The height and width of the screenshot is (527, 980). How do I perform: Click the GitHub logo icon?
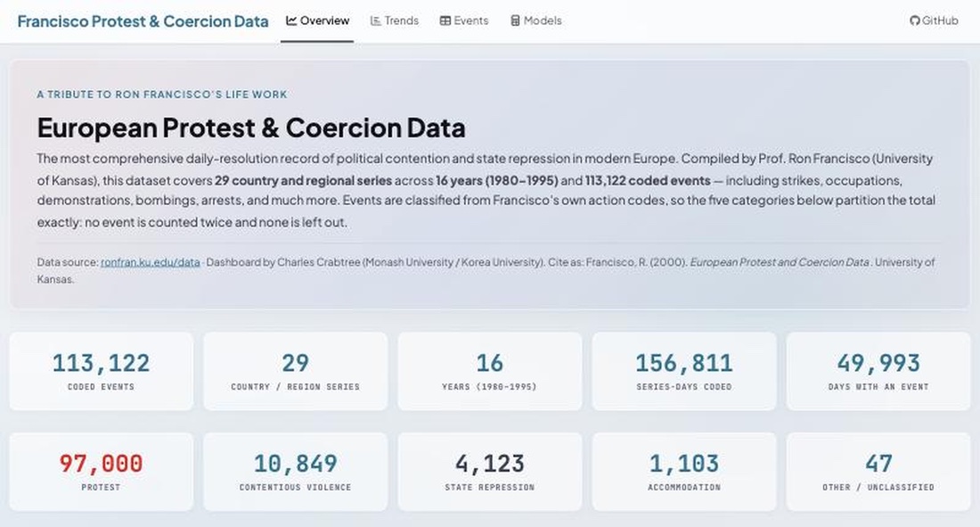[914, 21]
